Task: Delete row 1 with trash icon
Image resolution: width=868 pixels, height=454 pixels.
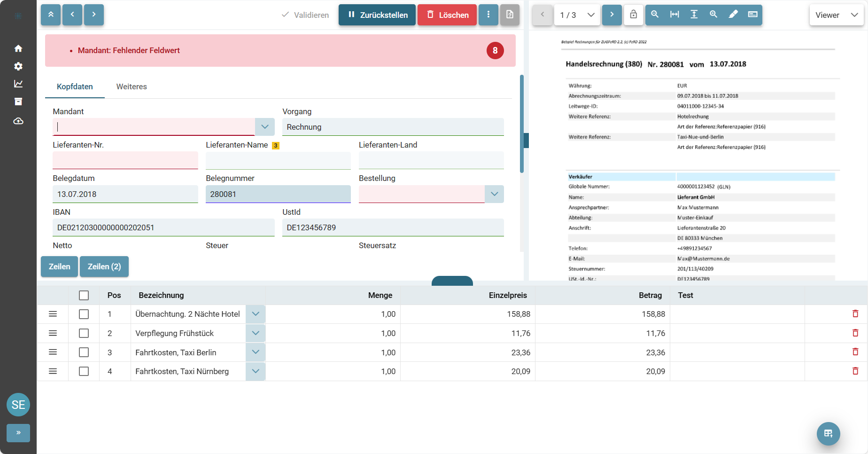Action: coord(855,313)
